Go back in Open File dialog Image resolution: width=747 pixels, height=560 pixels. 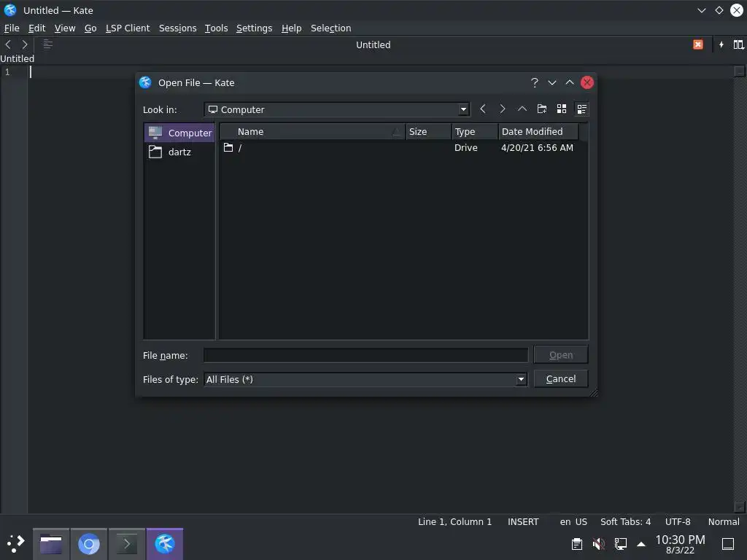(x=483, y=109)
